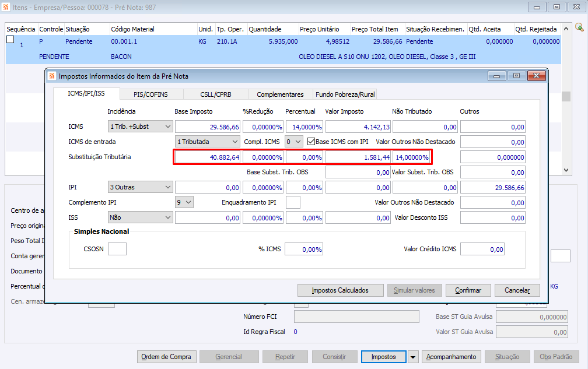Minimize the Impostos Informados dialog
The width and height of the screenshot is (588, 369).
point(497,76)
